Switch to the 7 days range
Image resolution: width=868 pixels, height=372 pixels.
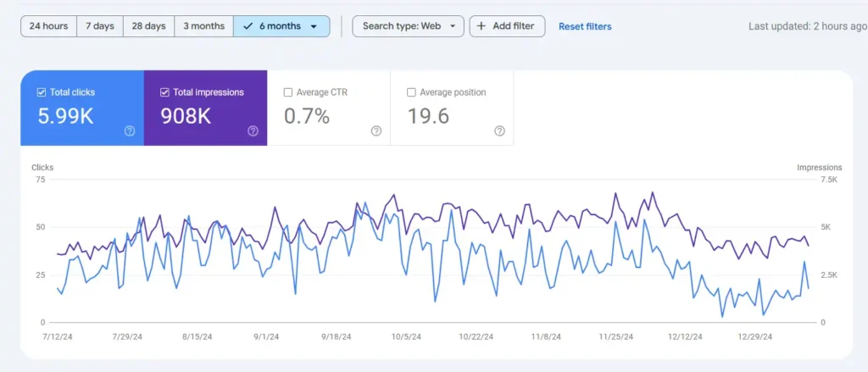tap(99, 26)
